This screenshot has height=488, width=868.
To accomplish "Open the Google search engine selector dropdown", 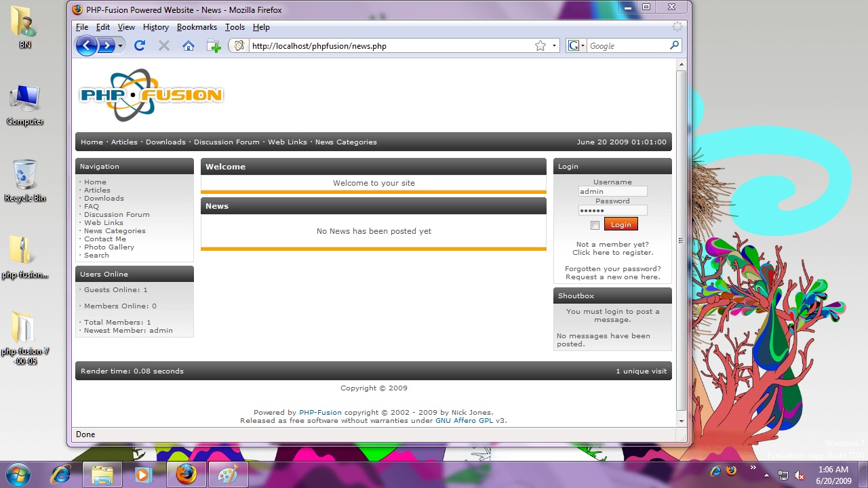I will click(x=576, y=45).
